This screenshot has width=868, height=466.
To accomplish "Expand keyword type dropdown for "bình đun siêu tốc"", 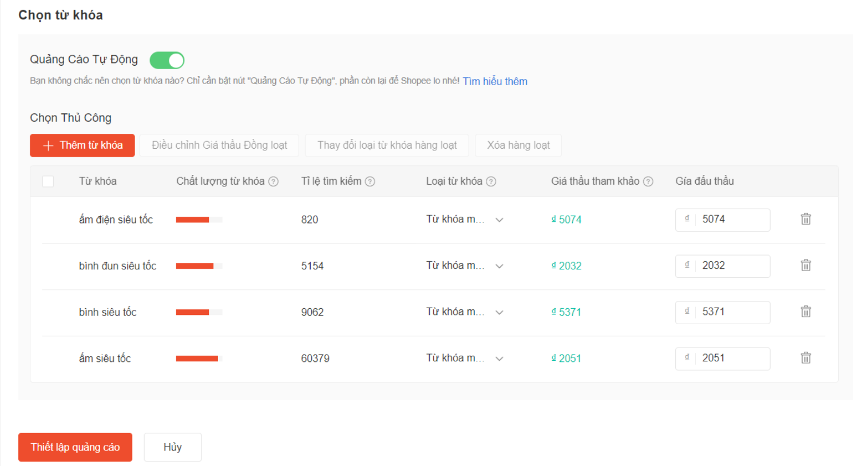I will point(465,266).
